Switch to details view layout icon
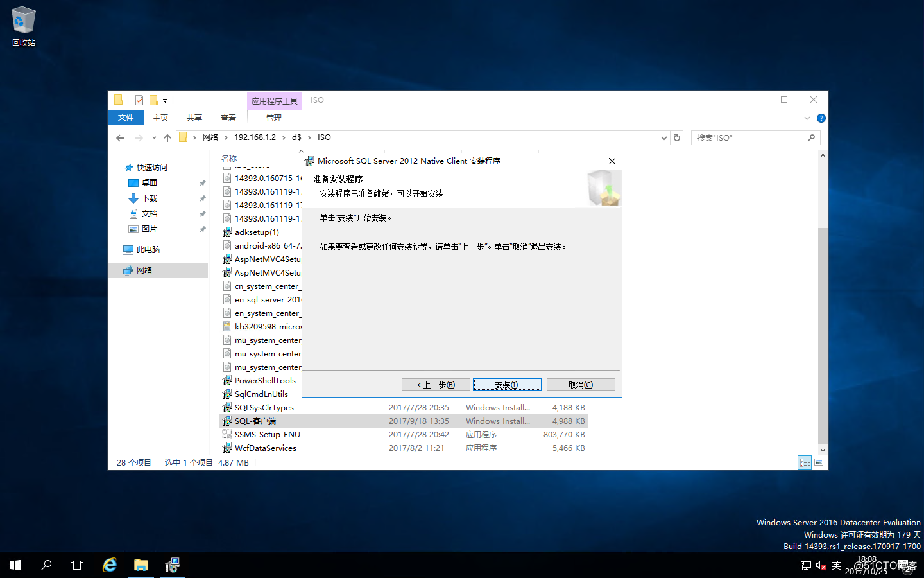 click(x=805, y=462)
